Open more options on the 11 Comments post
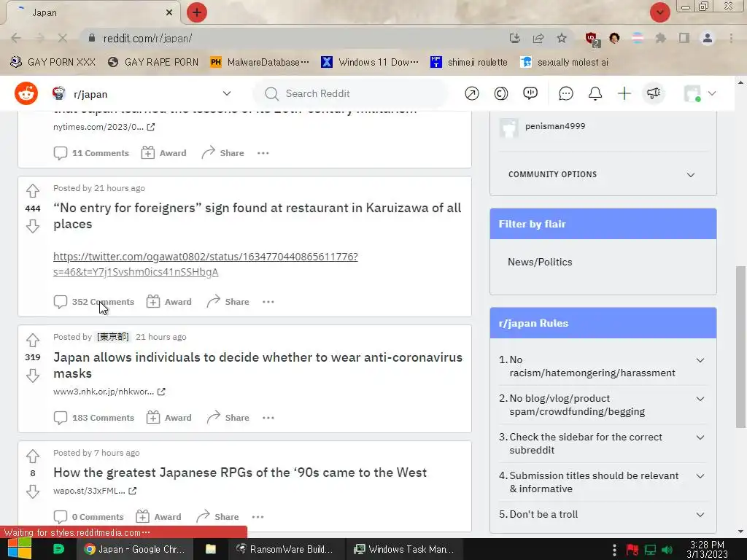The image size is (747, 560). [263, 153]
